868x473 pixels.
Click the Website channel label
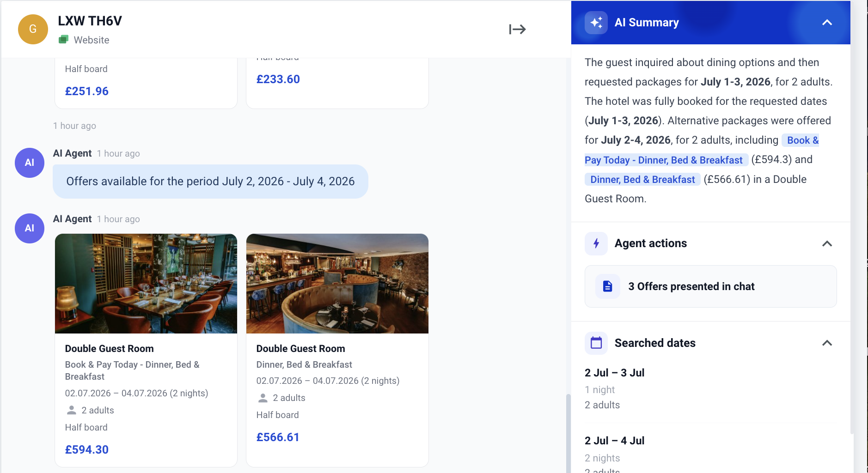click(x=92, y=40)
